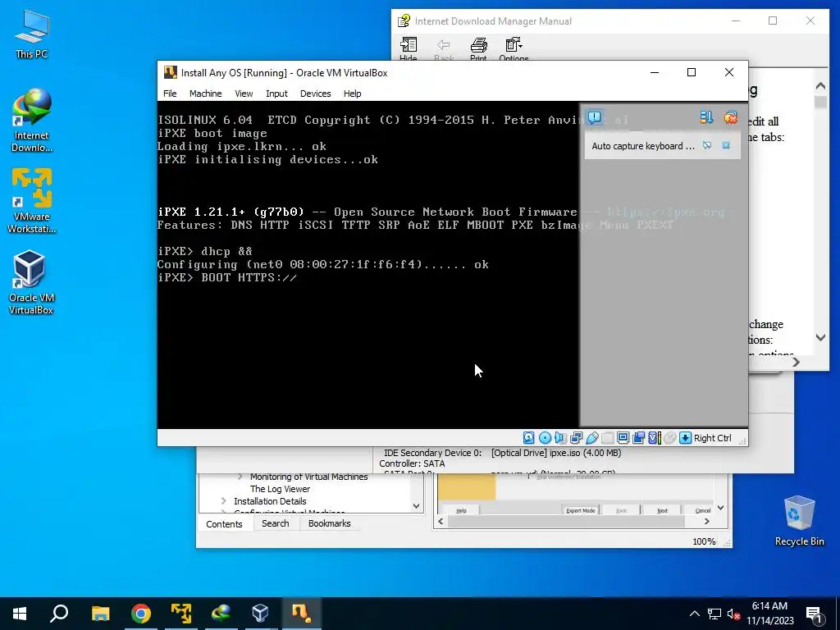
Task: Click the recording status icon
Action: (638, 438)
